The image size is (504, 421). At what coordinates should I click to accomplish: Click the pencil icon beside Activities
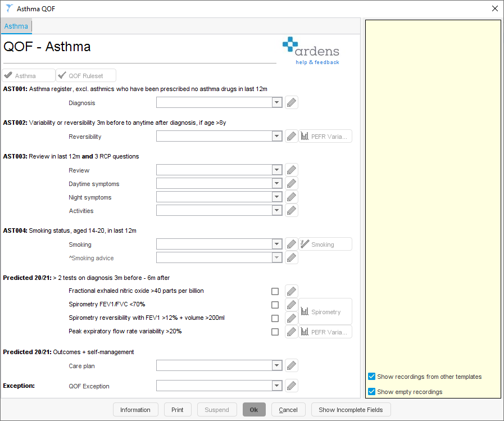(x=292, y=211)
